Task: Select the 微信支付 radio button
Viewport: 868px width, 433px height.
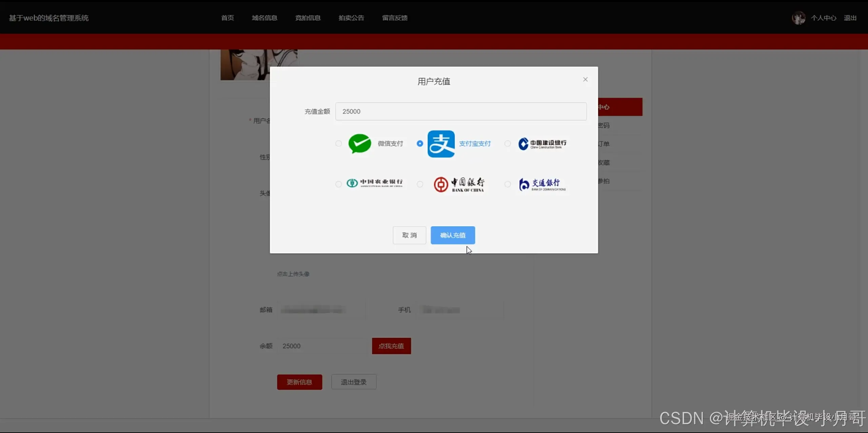Action: (x=338, y=143)
